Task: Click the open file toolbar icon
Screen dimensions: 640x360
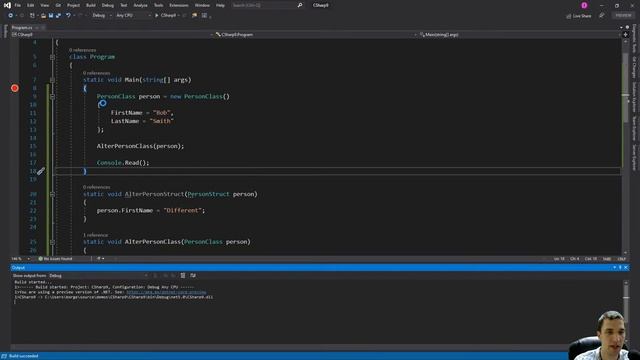Action: (x=43, y=16)
